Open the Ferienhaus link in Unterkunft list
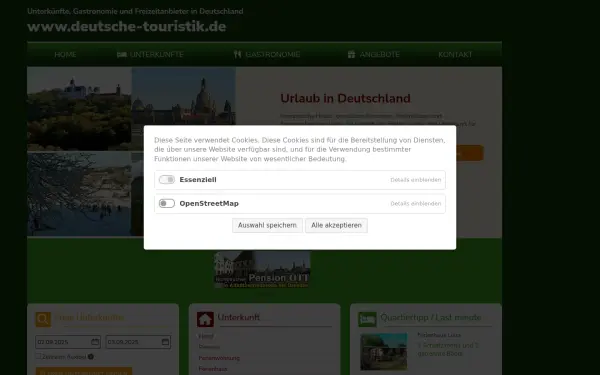This screenshot has width=600, height=375. point(213,369)
